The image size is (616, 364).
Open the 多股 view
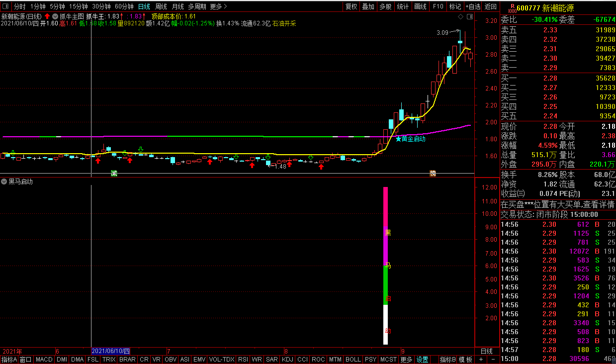click(385, 6)
